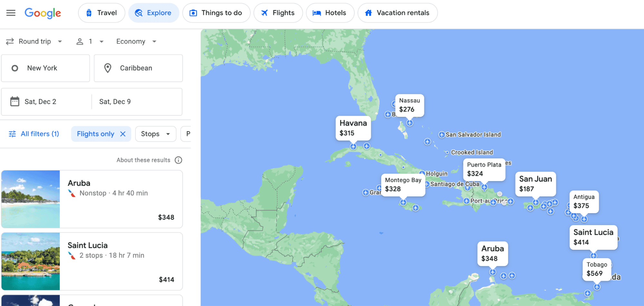This screenshot has height=306, width=644.
Task: Select Antigua $375 map label
Action: point(584,201)
